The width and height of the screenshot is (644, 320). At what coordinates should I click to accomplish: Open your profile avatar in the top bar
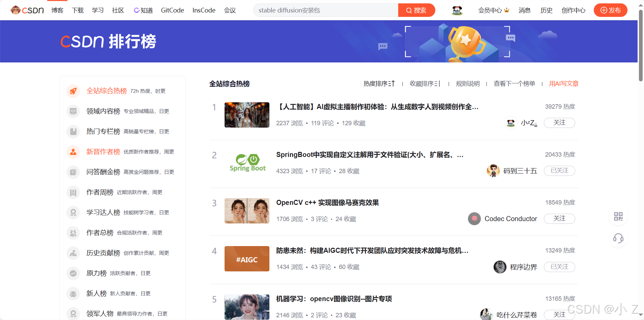pyautogui.click(x=457, y=10)
